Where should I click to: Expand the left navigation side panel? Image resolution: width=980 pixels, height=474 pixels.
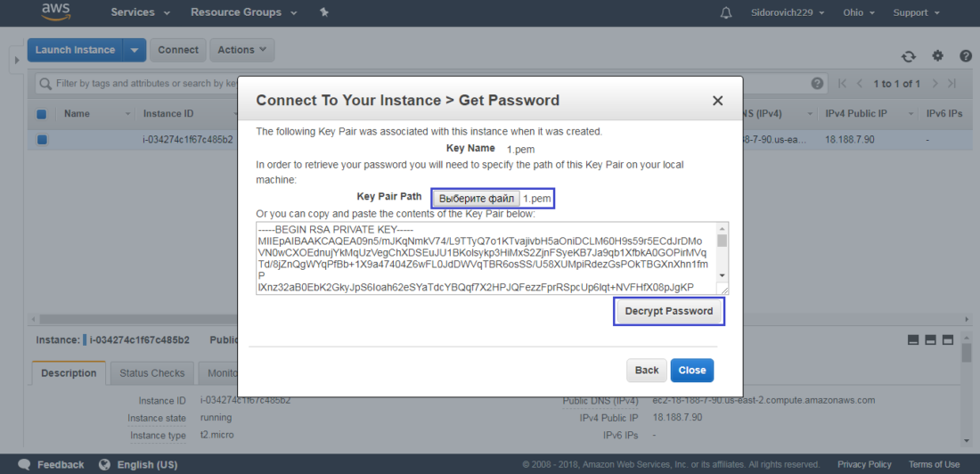point(18,60)
